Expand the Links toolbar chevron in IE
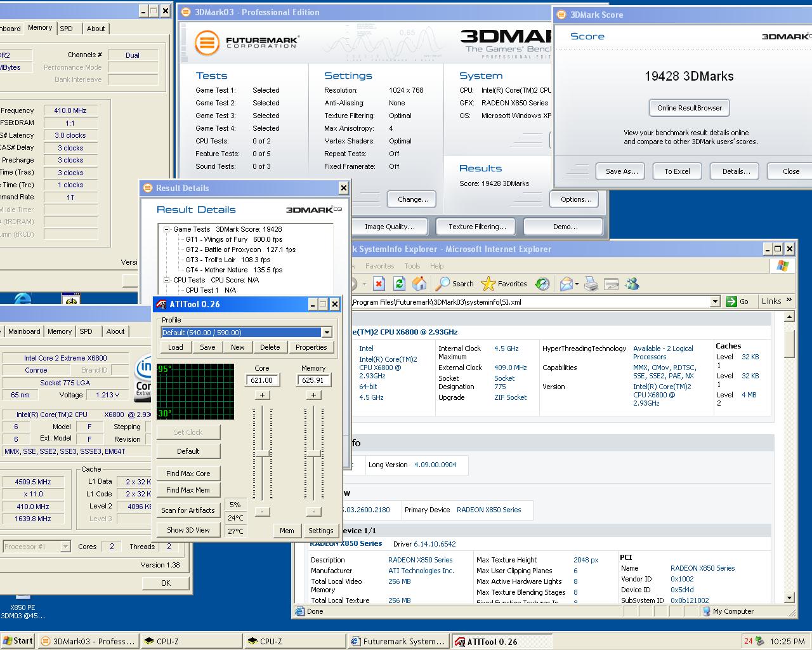Screen dimensions: 812x650 (789, 300)
